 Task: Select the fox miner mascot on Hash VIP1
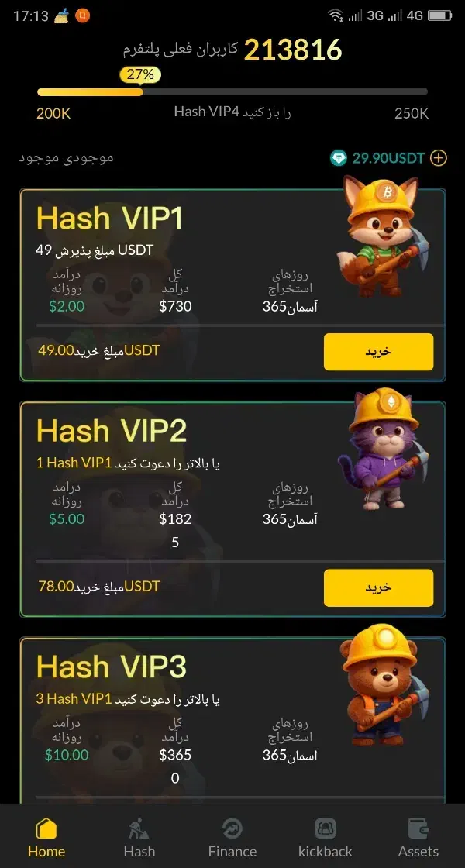click(x=383, y=236)
